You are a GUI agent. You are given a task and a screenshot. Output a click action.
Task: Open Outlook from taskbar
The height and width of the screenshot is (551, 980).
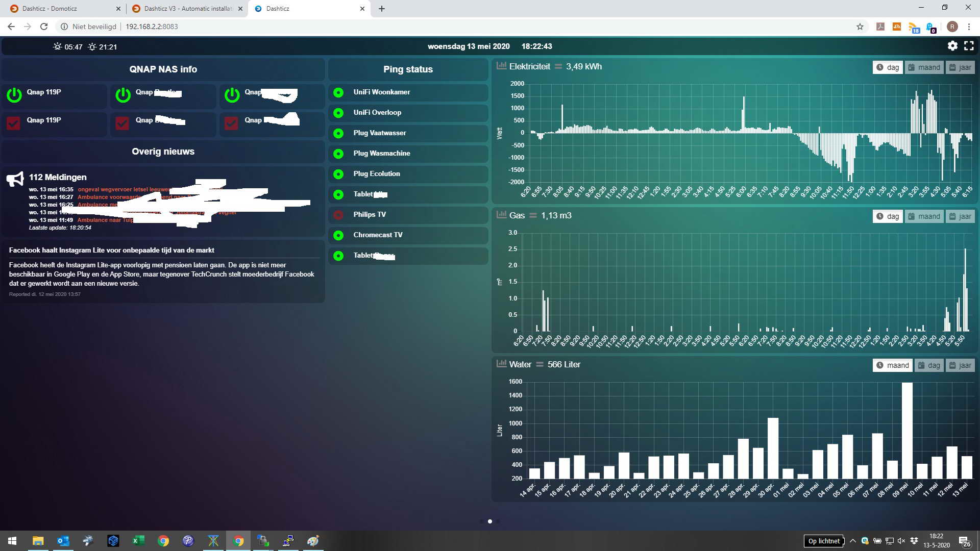point(63,541)
